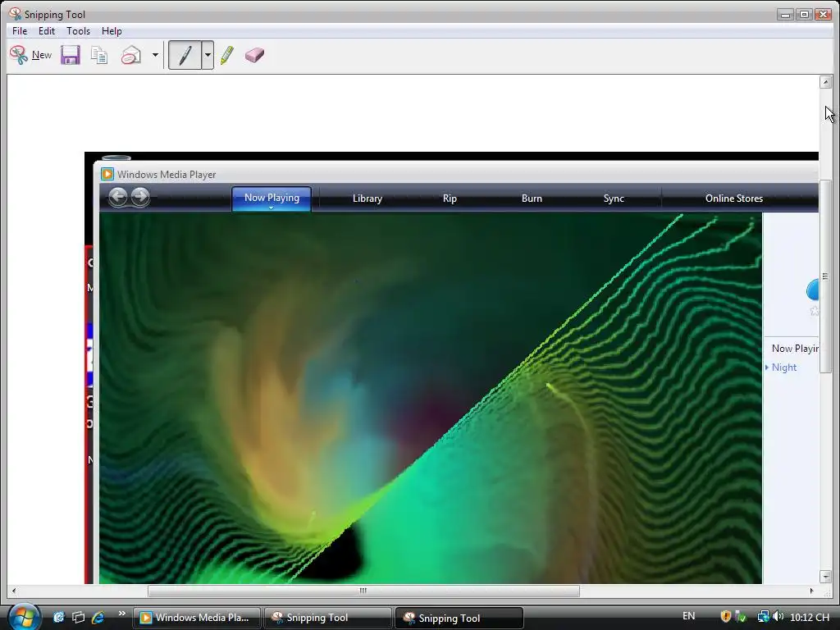Click the EN language indicator

689,616
